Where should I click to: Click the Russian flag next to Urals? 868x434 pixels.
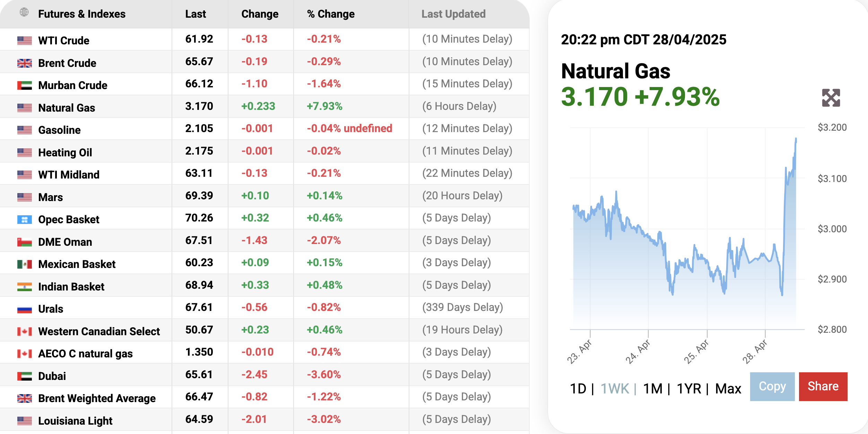click(24, 309)
